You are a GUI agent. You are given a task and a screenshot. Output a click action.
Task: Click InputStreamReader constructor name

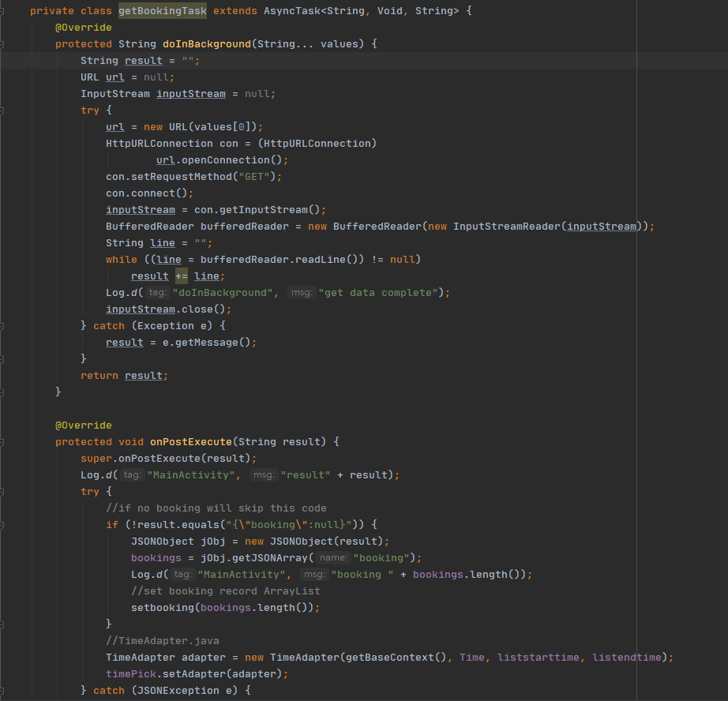pyautogui.click(x=507, y=227)
